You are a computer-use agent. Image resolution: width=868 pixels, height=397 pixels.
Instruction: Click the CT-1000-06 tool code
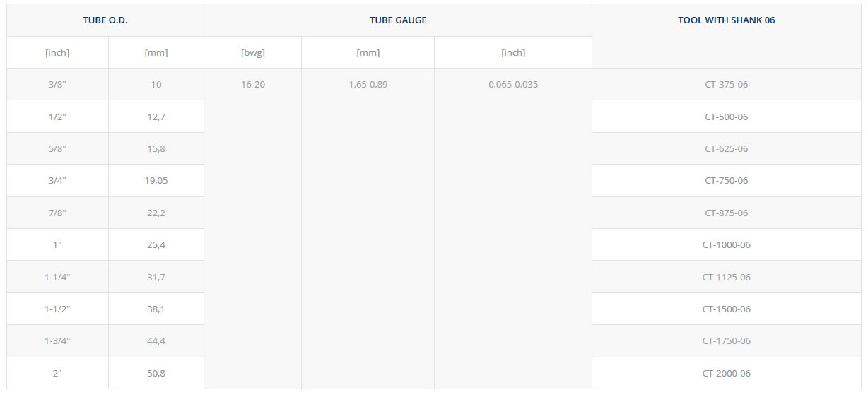[726, 244]
